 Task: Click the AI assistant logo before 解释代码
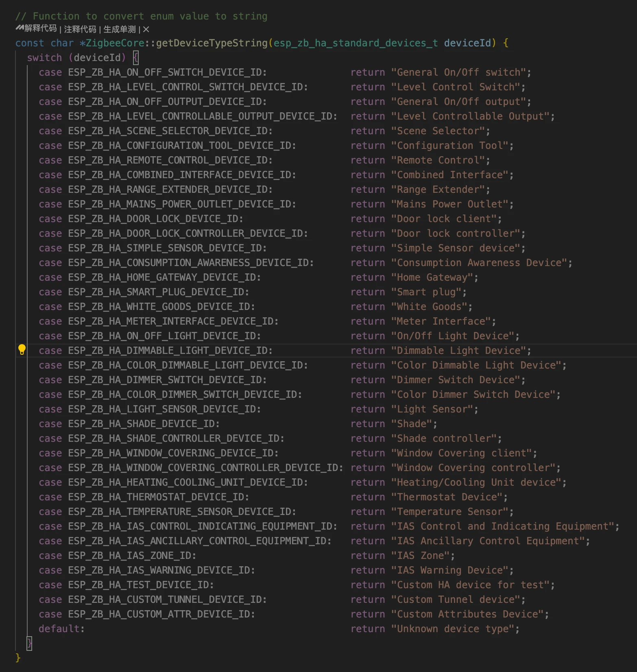point(20,28)
